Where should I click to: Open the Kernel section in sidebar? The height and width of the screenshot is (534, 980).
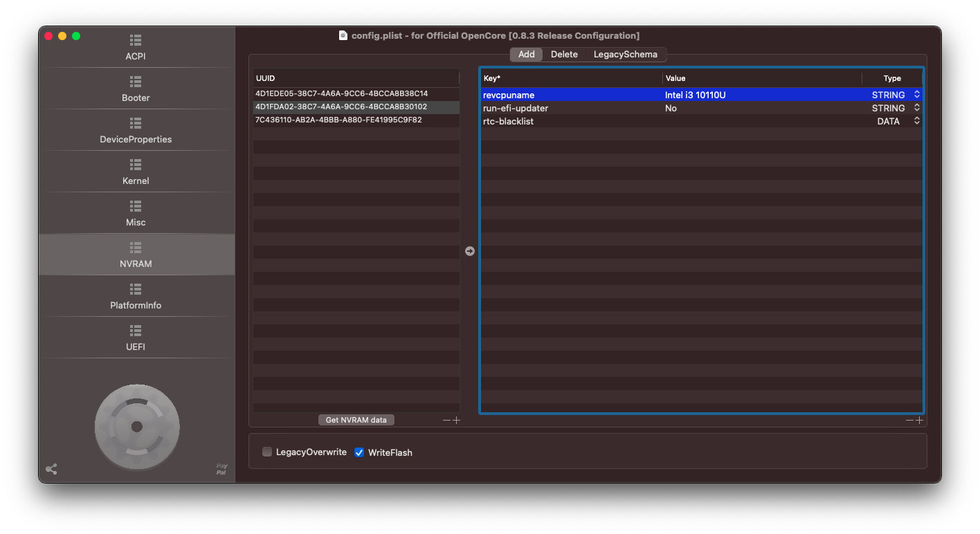136,172
